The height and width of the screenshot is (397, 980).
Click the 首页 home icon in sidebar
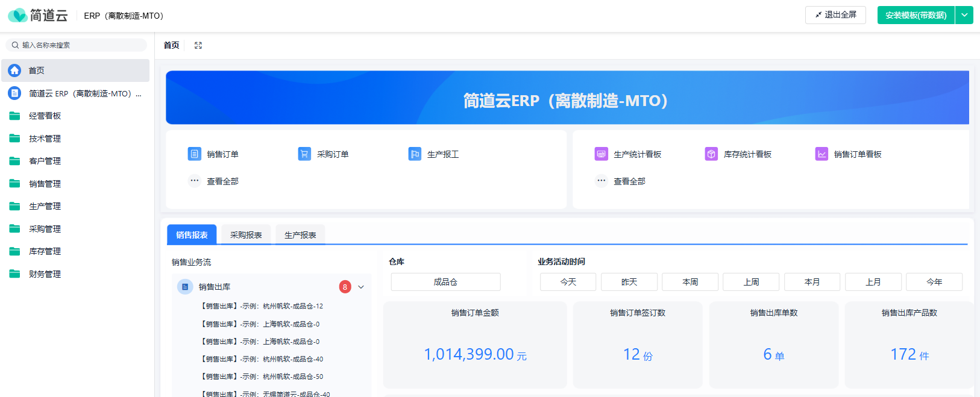(14, 70)
